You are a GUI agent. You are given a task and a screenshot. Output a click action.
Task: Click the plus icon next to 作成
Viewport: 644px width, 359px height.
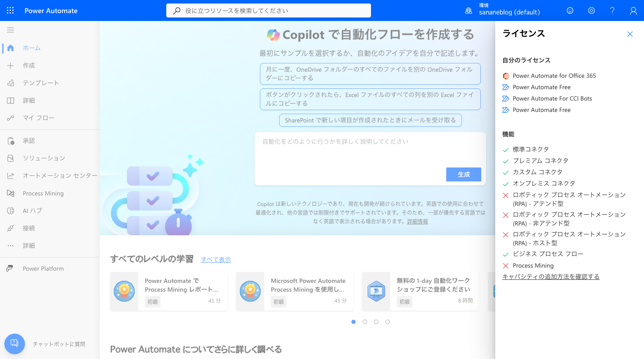click(10, 66)
